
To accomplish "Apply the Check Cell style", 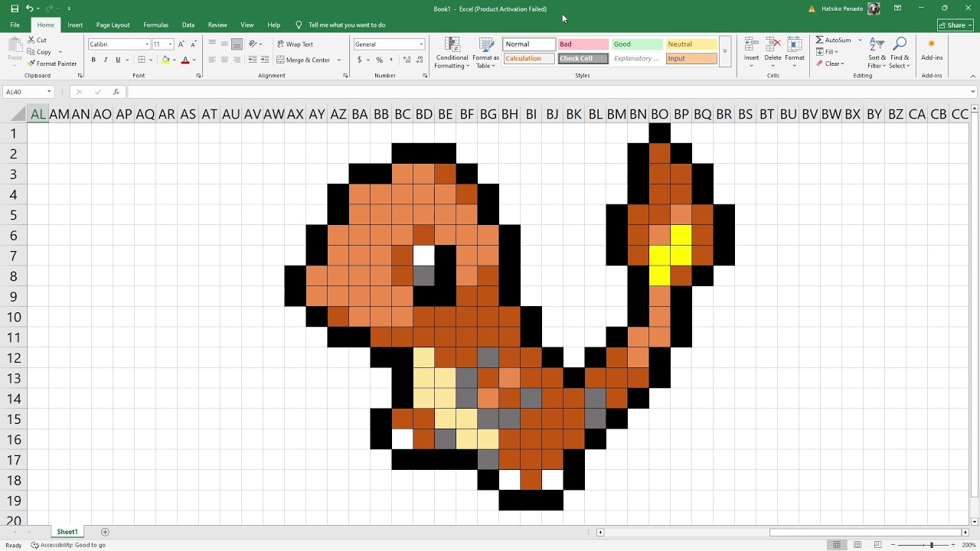I will coord(583,58).
